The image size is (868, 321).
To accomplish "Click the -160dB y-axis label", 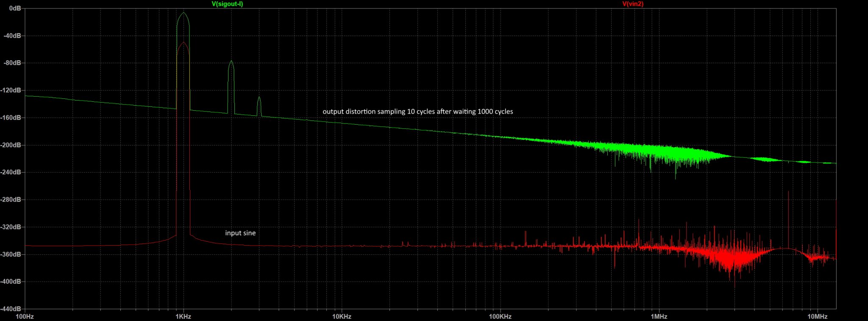I will tap(11, 117).
